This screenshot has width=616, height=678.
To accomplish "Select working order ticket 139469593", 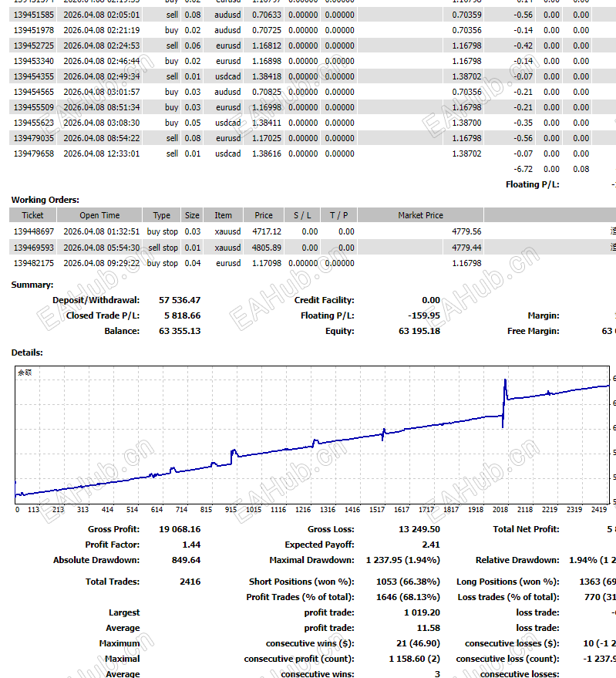I will (x=34, y=248).
